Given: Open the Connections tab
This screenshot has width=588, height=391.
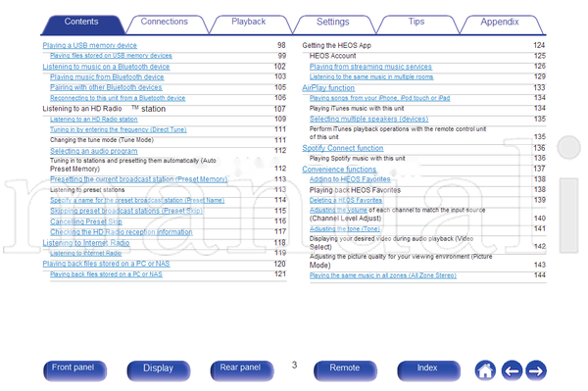Looking at the screenshot, I should pyautogui.click(x=165, y=22).
